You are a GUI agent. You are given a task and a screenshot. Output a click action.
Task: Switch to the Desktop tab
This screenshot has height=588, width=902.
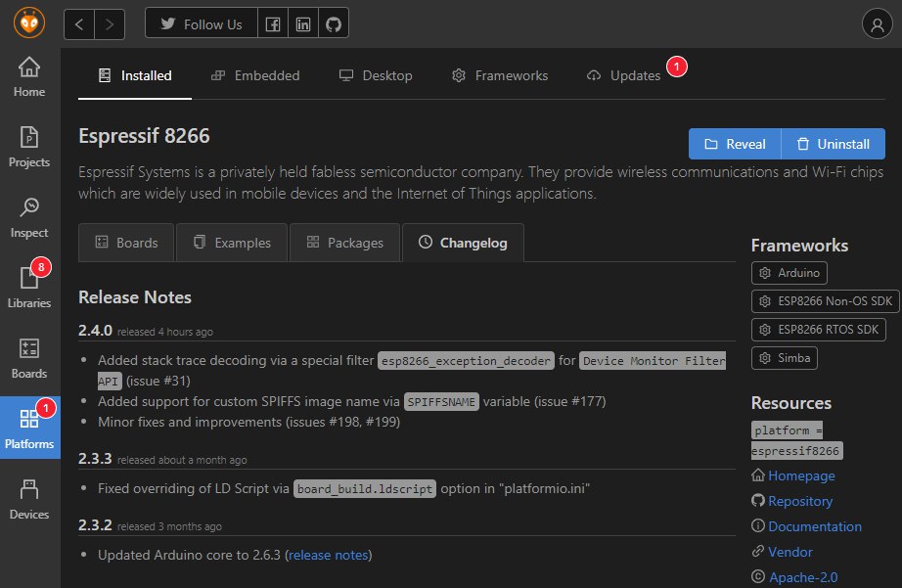coord(376,76)
